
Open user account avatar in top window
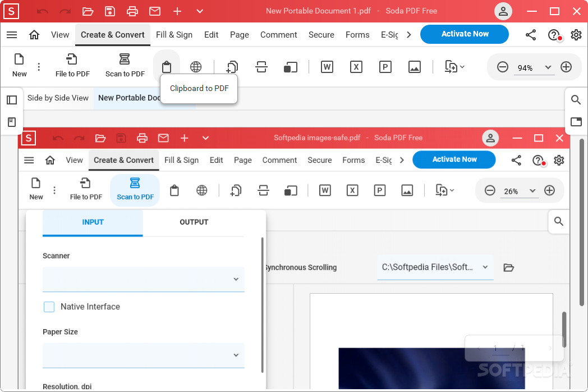pyautogui.click(x=503, y=11)
